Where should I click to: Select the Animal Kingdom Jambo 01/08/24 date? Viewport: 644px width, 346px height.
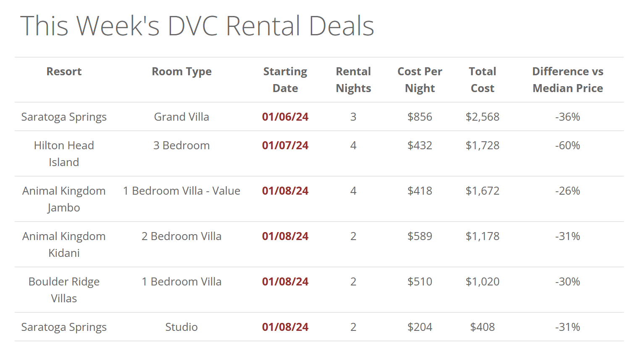(x=285, y=191)
